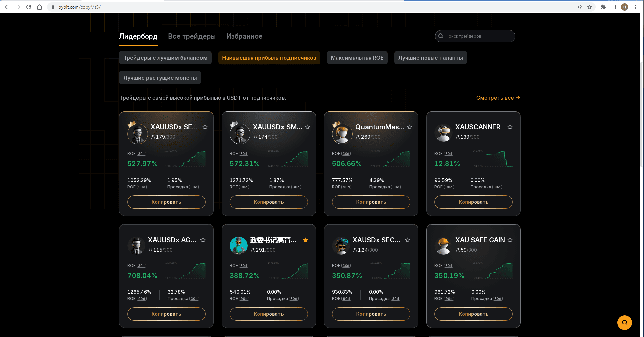Focus the Поиск трейдеров search field
644x337 pixels.
pyautogui.click(x=475, y=36)
